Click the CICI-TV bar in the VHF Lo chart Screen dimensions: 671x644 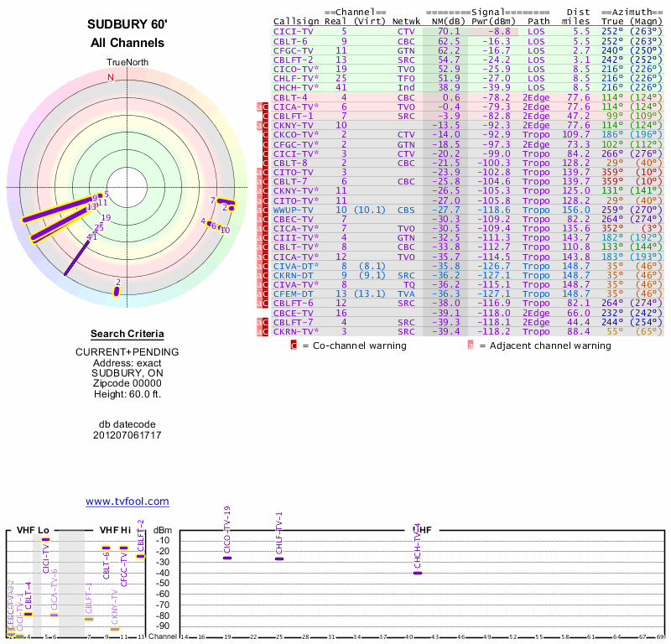pyautogui.click(x=45, y=539)
